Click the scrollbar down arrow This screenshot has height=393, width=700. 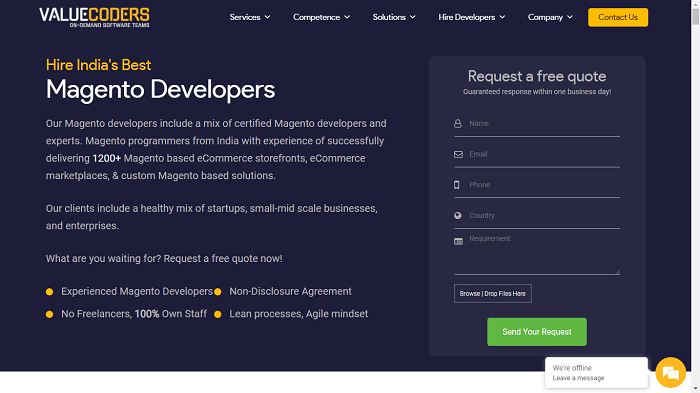click(696, 389)
